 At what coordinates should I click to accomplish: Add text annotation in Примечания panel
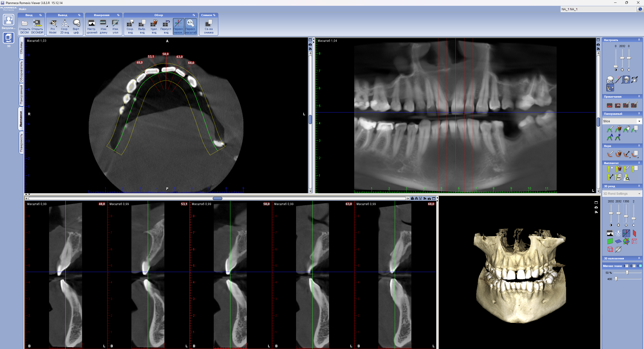tap(610, 105)
